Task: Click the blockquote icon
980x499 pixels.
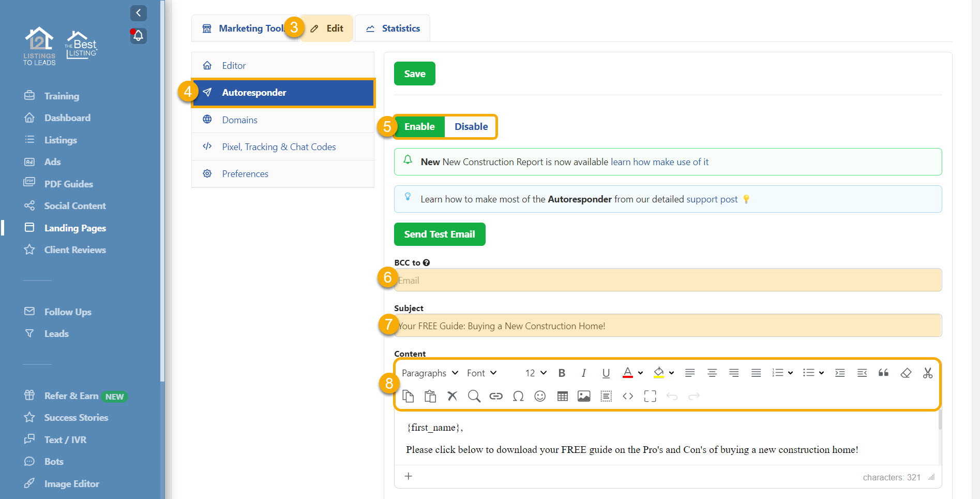Action: click(883, 373)
